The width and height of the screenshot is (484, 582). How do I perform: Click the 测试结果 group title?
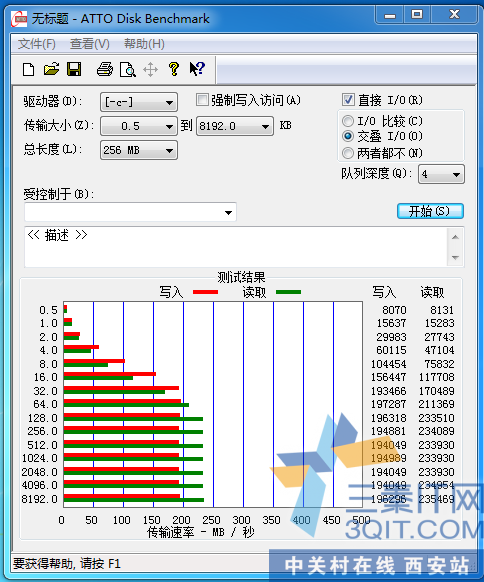tap(241, 277)
